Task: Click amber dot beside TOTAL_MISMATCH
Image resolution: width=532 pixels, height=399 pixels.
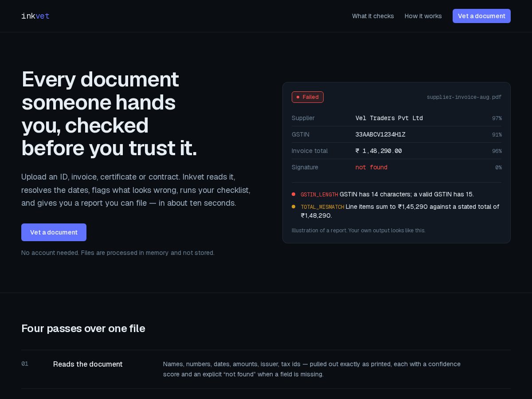Action: (293, 207)
